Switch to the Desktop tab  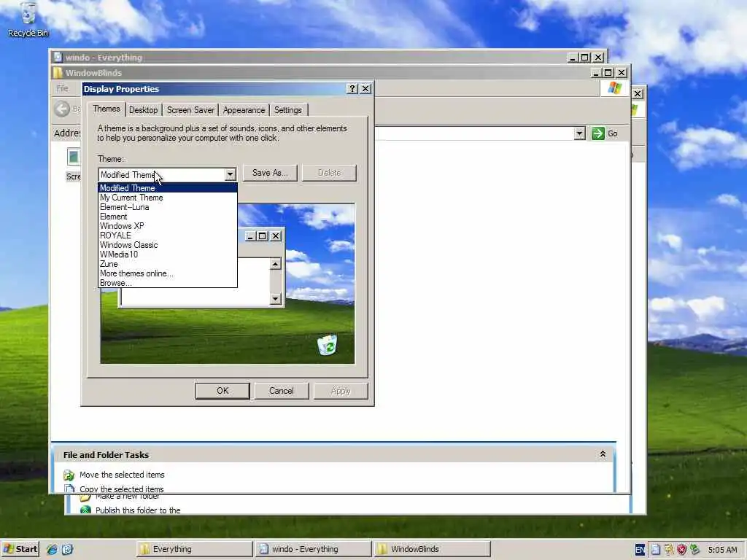tap(143, 110)
